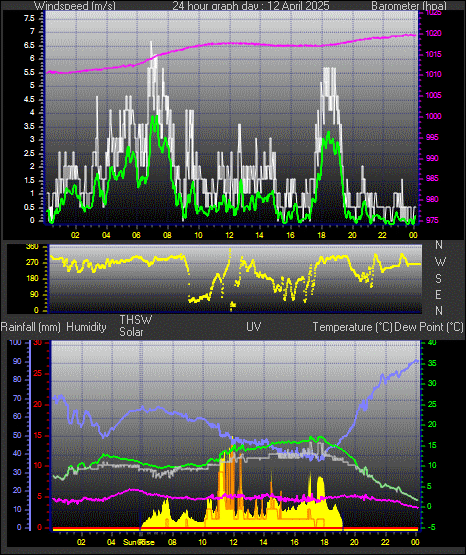This screenshot has width=466, height=555.
Task: Click the 'Humidity' legend label
Action: point(86,327)
